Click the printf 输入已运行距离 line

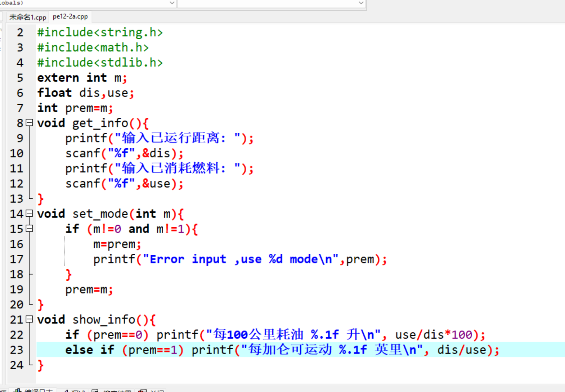tap(160, 138)
